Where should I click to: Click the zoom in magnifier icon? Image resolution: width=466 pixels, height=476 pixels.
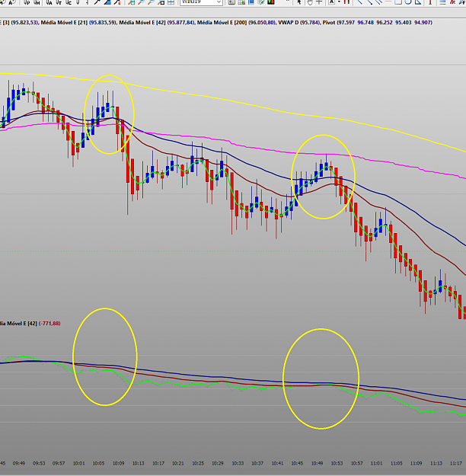(x=141, y=2)
